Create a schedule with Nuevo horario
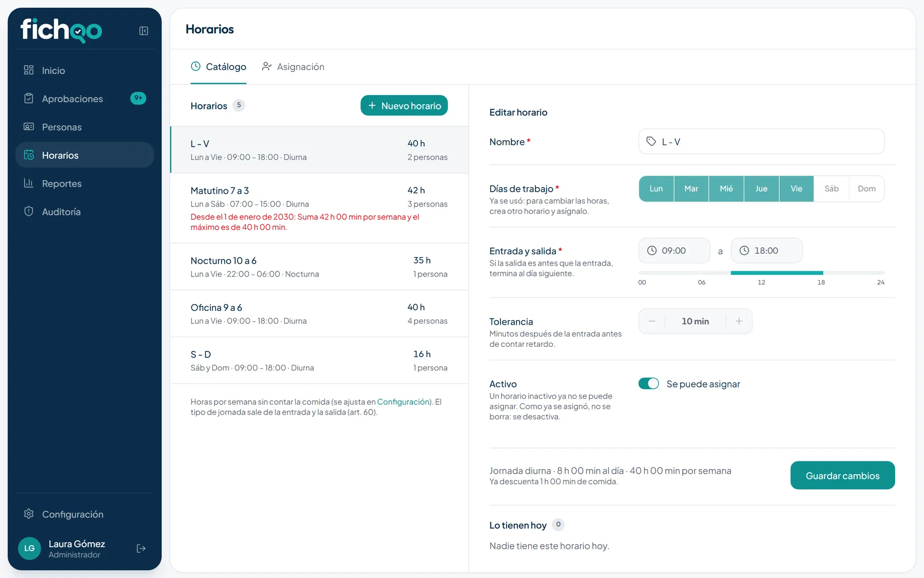 pos(404,105)
